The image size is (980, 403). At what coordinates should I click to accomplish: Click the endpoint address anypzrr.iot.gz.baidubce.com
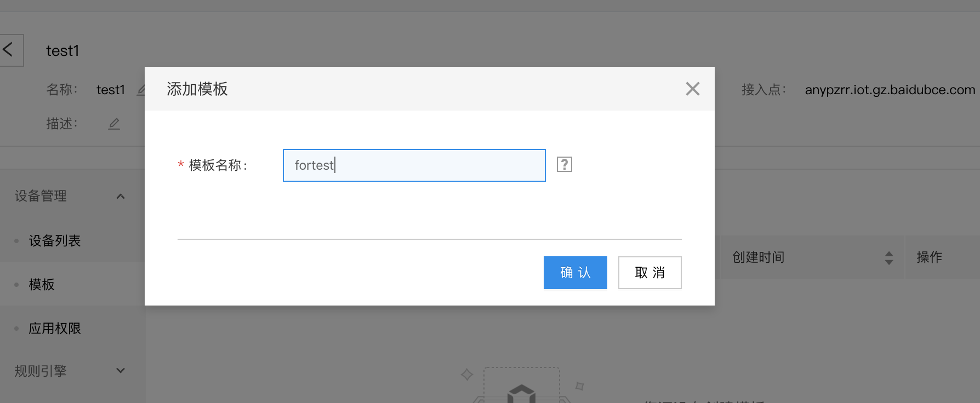[x=890, y=90]
